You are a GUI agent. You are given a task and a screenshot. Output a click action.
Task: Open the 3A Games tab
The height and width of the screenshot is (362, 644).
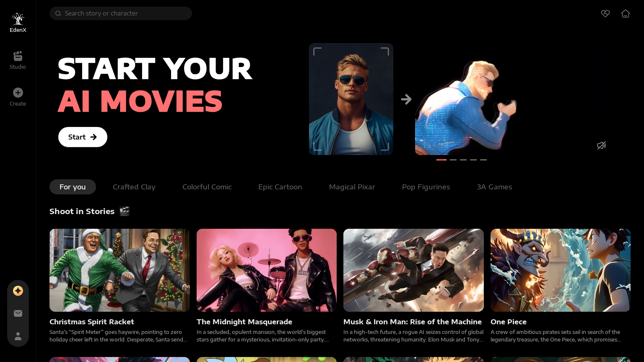494,187
